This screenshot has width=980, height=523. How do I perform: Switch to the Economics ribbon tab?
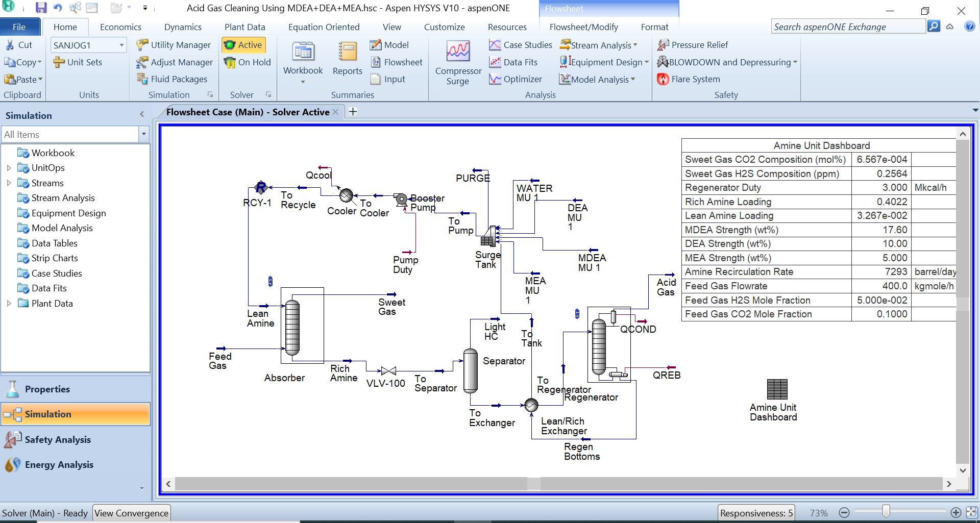pyautogui.click(x=120, y=27)
